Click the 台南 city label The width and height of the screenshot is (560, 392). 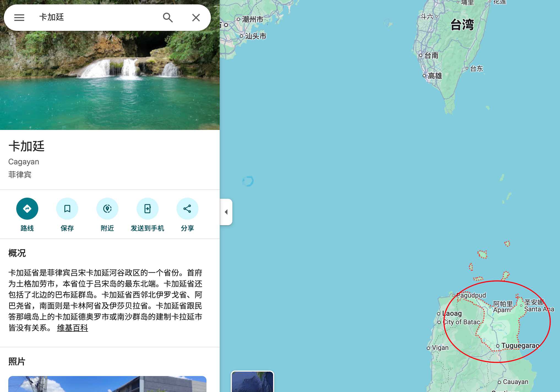(x=431, y=55)
